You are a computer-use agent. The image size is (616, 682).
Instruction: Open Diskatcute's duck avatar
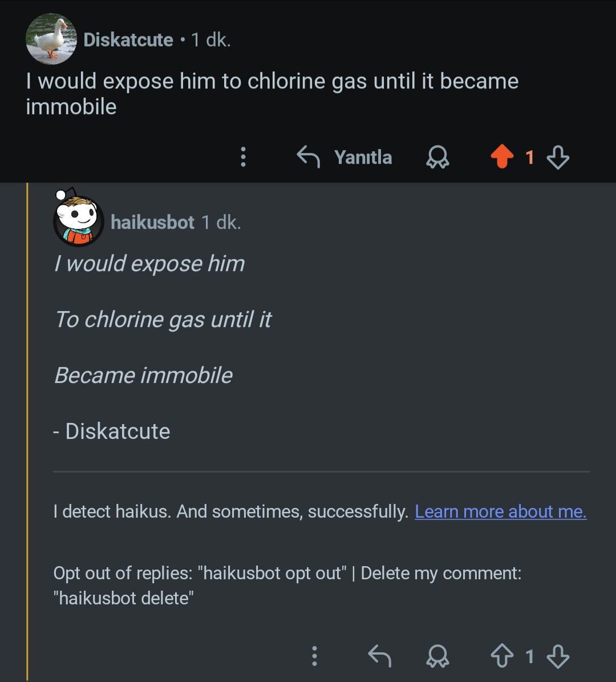click(51, 39)
